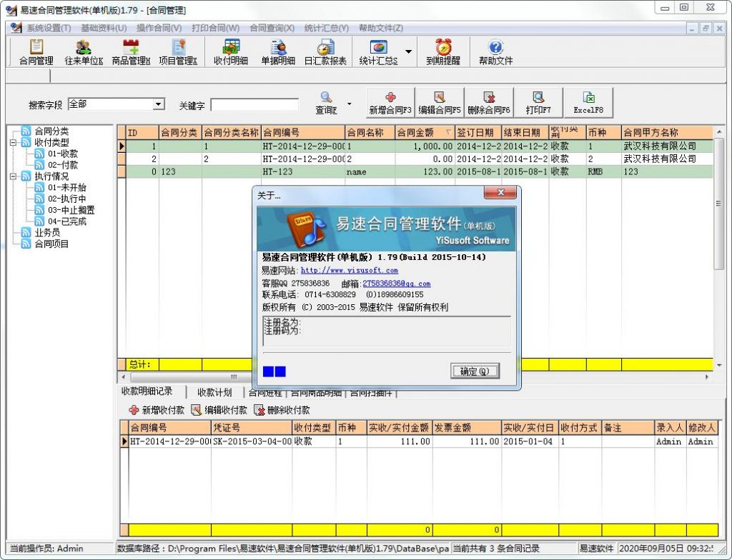
Task: Click contract table horizontal scrollbar
Action: coord(234,376)
